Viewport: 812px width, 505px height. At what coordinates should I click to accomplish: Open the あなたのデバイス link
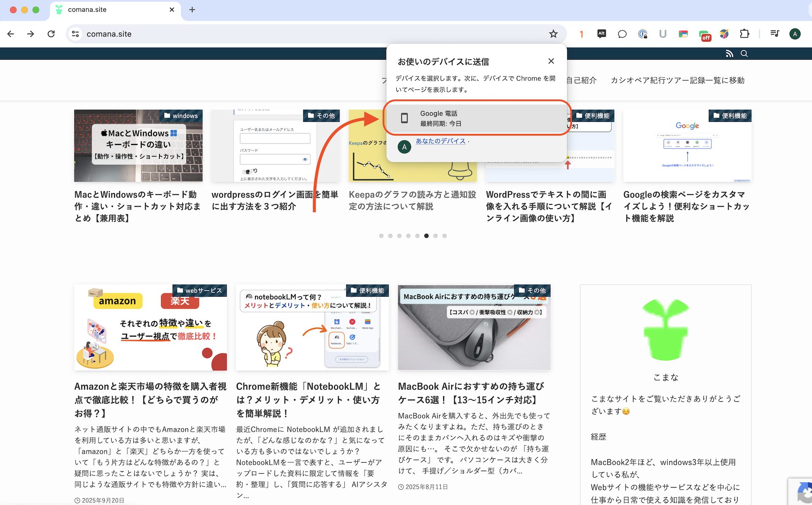[x=440, y=141]
